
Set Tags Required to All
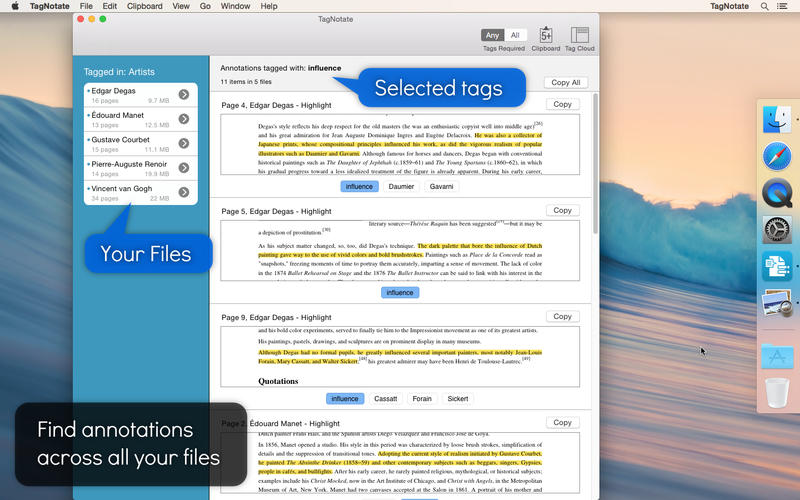click(515, 35)
